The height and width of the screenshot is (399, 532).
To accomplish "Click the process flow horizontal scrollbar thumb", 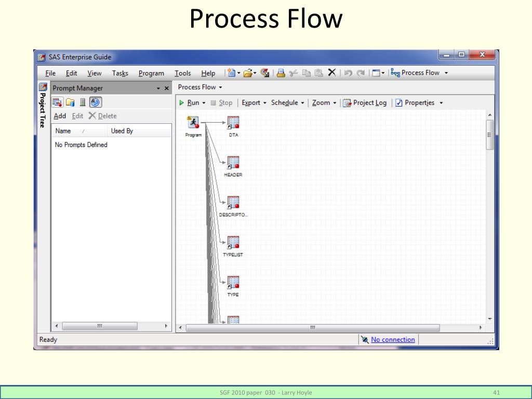I will click(x=312, y=328).
